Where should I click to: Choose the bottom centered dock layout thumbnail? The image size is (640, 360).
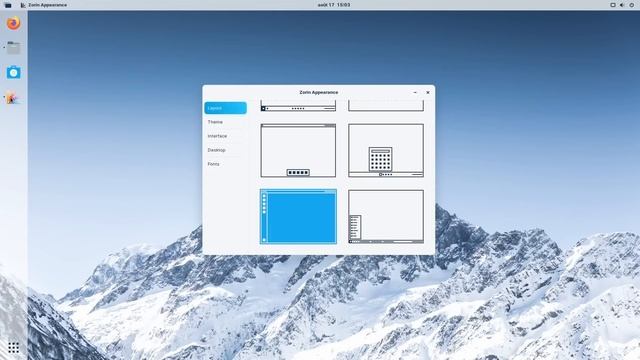point(298,151)
